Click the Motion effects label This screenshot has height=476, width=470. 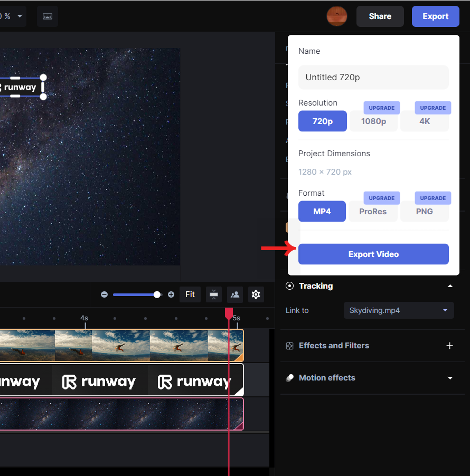327,378
